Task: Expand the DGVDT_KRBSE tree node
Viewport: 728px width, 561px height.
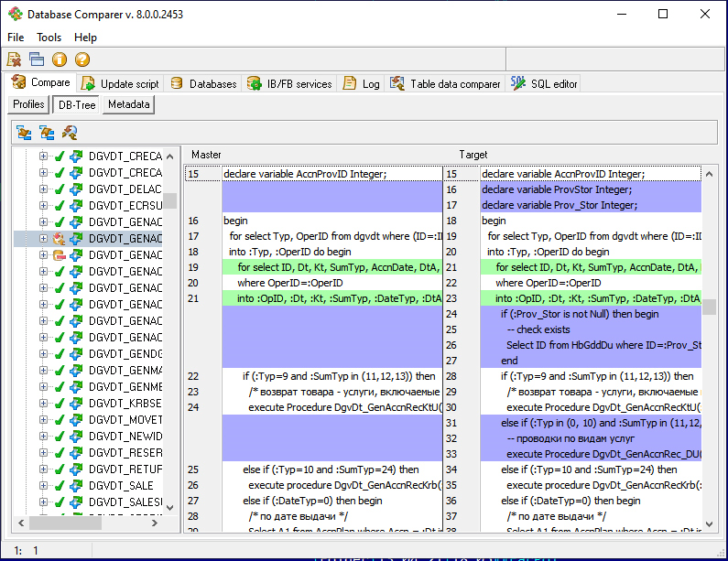Action: 43,403
